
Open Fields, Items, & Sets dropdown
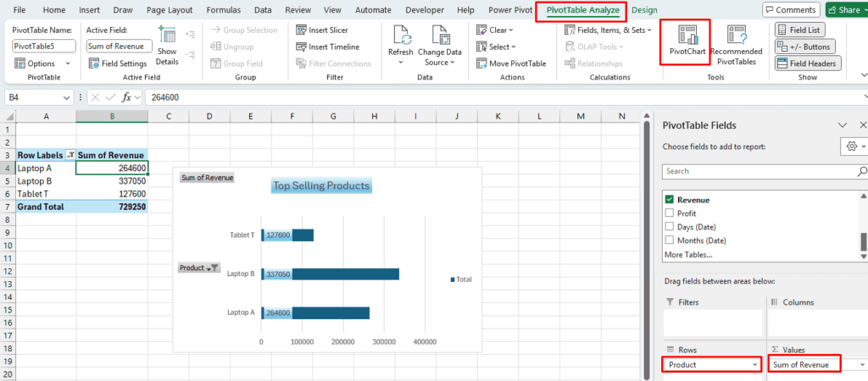(608, 30)
